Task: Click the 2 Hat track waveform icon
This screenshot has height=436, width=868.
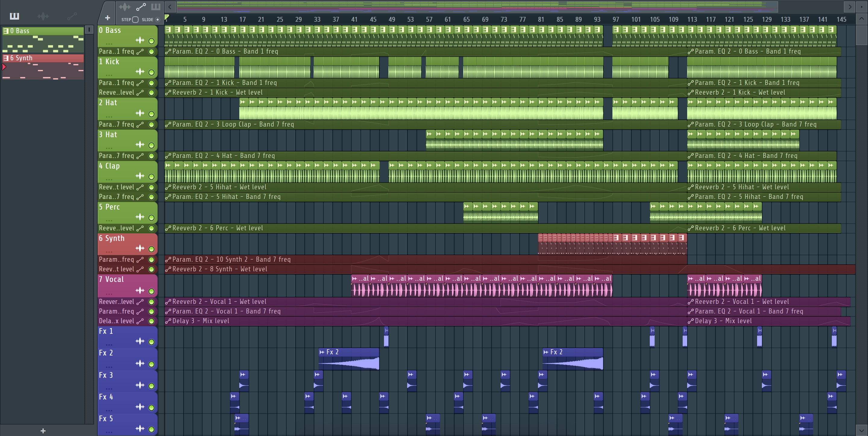Action: pos(140,113)
